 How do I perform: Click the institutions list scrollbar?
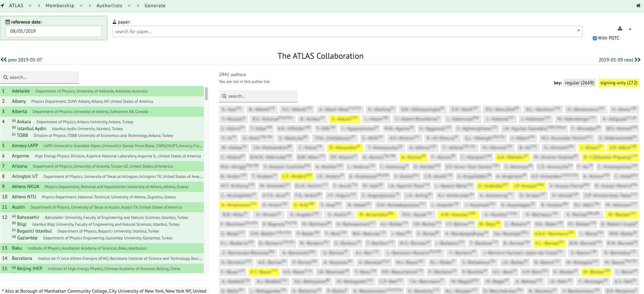pos(206,94)
